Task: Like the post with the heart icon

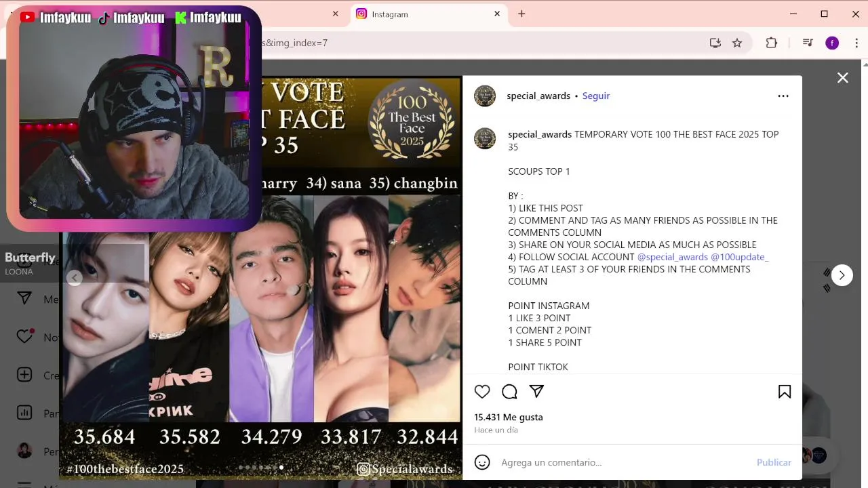Action: (x=482, y=391)
